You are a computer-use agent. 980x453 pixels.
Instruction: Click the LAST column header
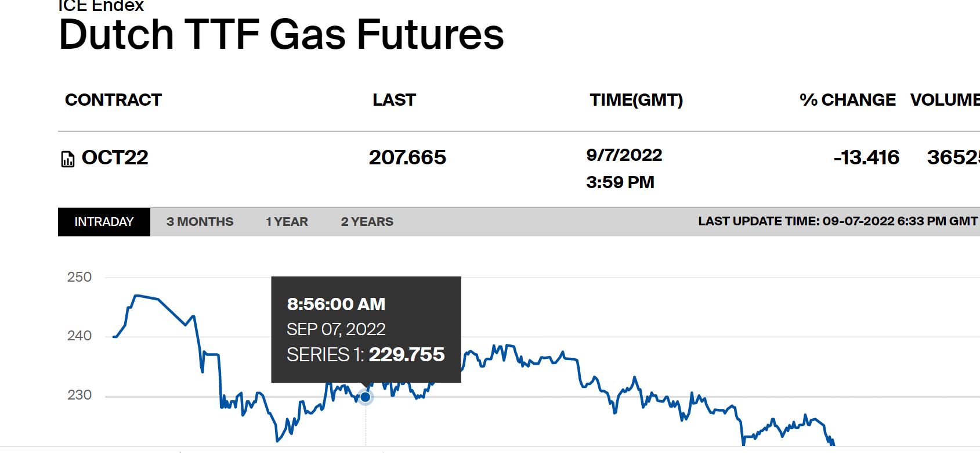[394, 100]
